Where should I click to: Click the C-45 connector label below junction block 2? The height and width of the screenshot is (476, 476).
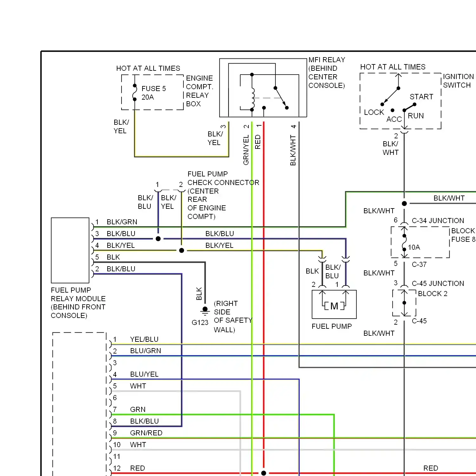pos(419,321)
